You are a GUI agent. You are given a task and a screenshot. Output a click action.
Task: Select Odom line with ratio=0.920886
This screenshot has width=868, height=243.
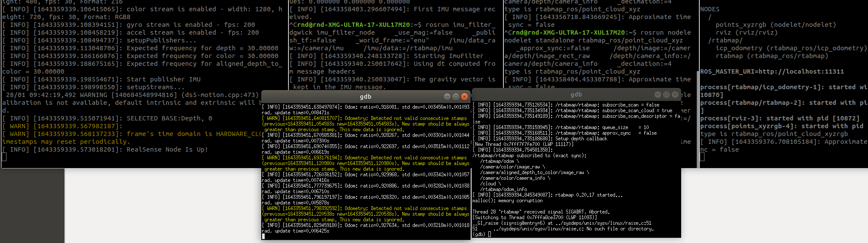[x=366, y=188]
